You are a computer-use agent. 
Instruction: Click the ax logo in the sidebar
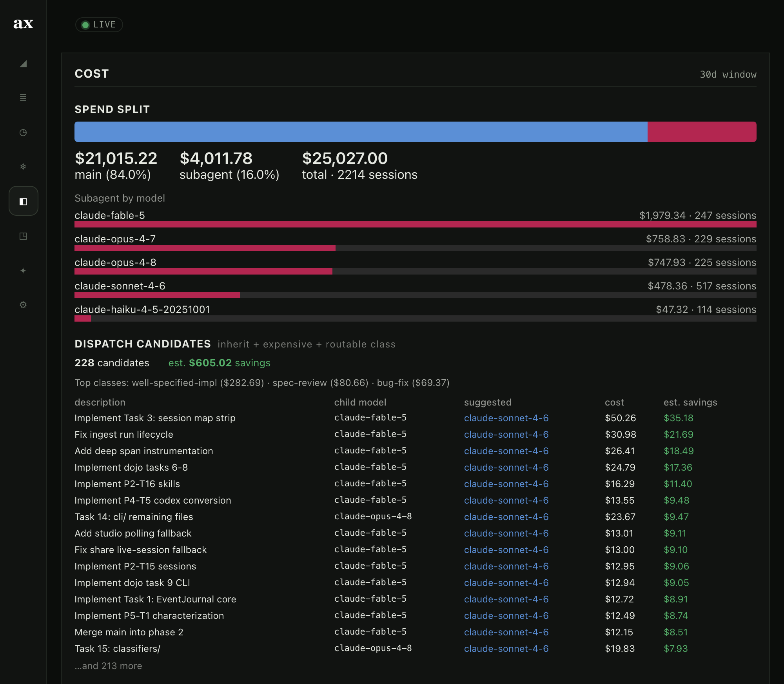point(23,24)
